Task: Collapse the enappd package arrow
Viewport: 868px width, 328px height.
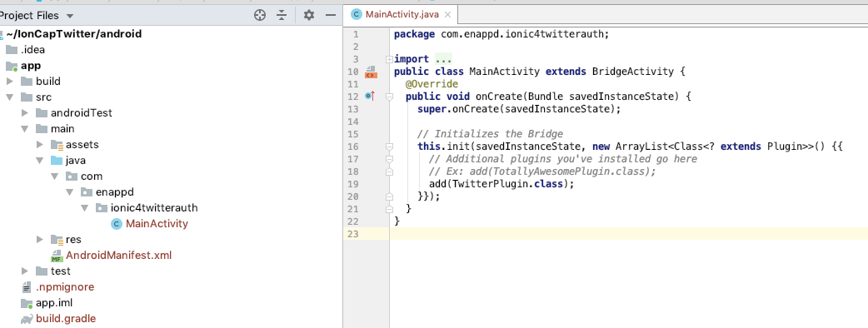Action: pyautogui.click(x=70, y=192)
